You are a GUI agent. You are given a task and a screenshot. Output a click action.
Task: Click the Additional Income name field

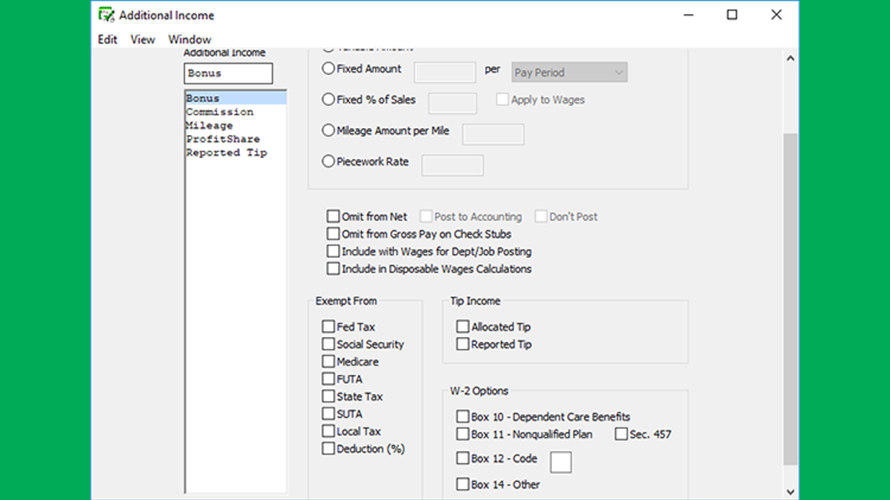[x=228, y=74]
